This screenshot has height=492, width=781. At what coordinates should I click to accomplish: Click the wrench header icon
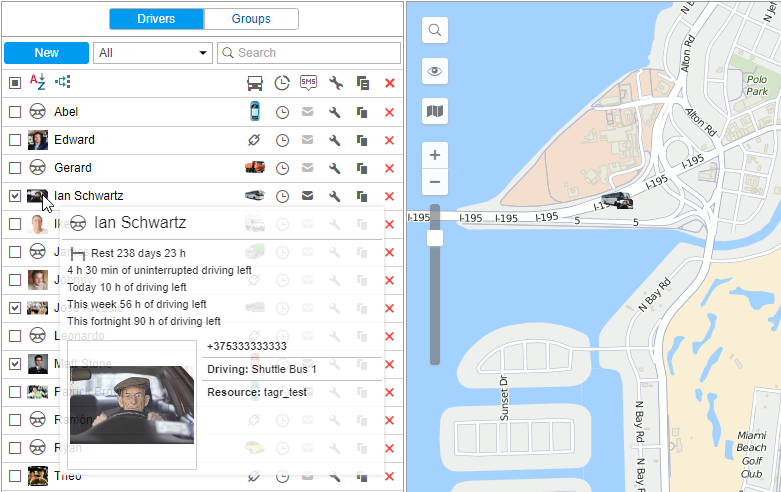336,83
